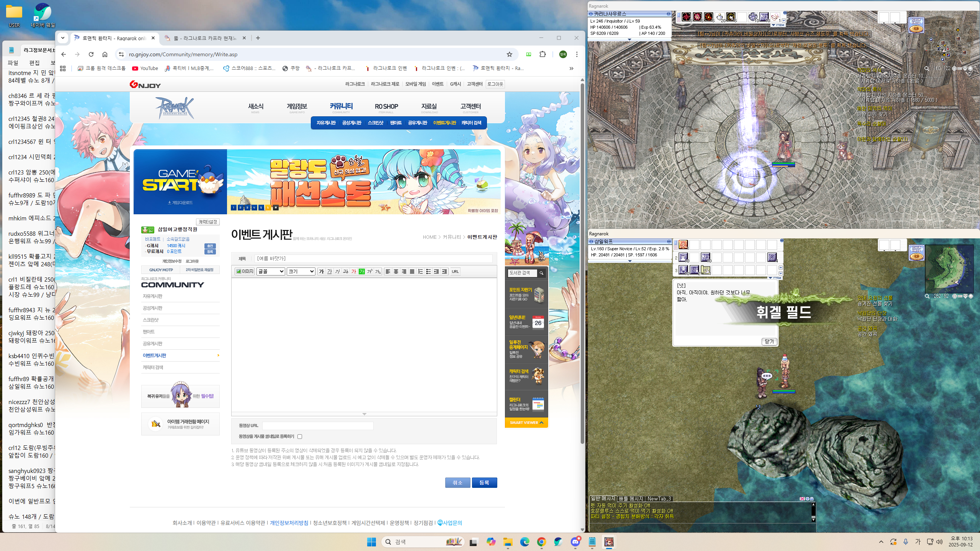Insert link with URL button
Image resolution: width=980 pixels, height=551 pixels.
(x=455, y=271)
